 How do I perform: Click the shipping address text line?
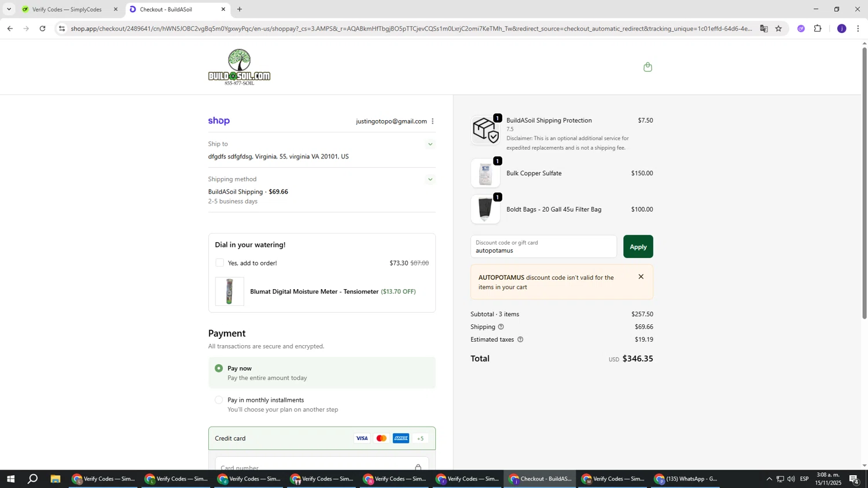pos(278,157)
